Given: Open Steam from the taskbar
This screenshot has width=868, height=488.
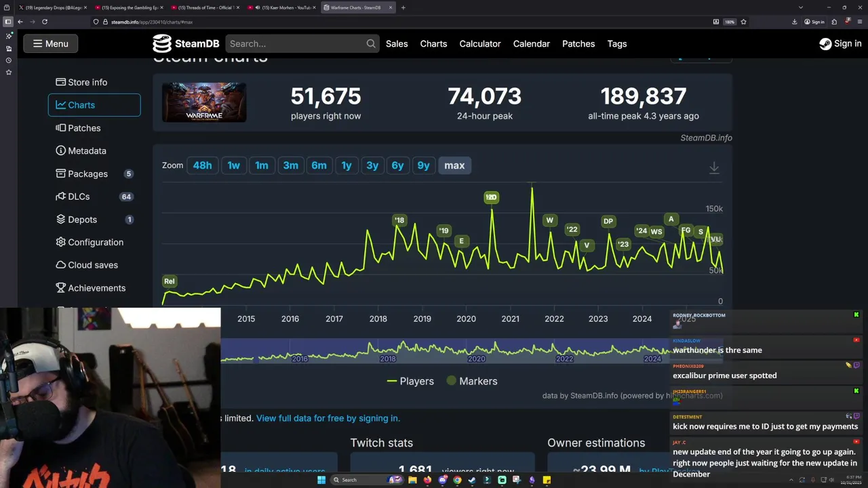Looking at the screenshot, I should (472, 480).
